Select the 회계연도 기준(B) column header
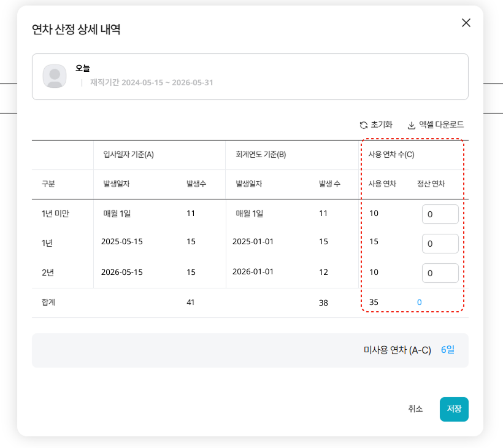 click(261, 155)
